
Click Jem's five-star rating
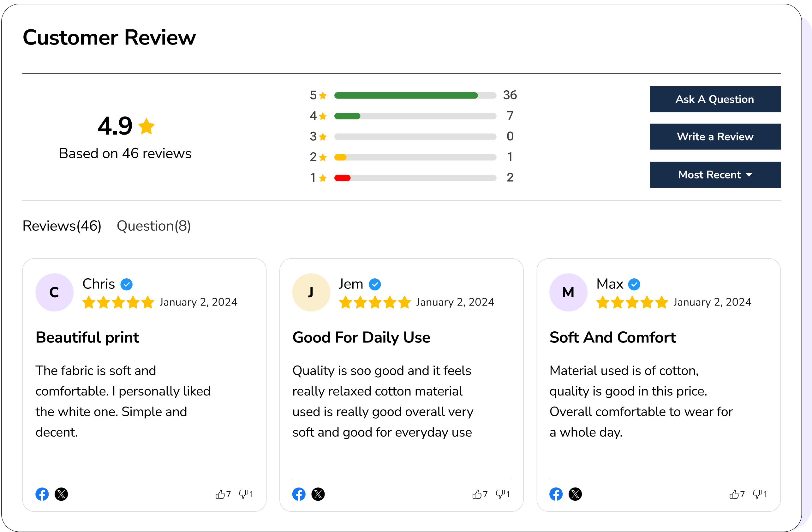375,302
